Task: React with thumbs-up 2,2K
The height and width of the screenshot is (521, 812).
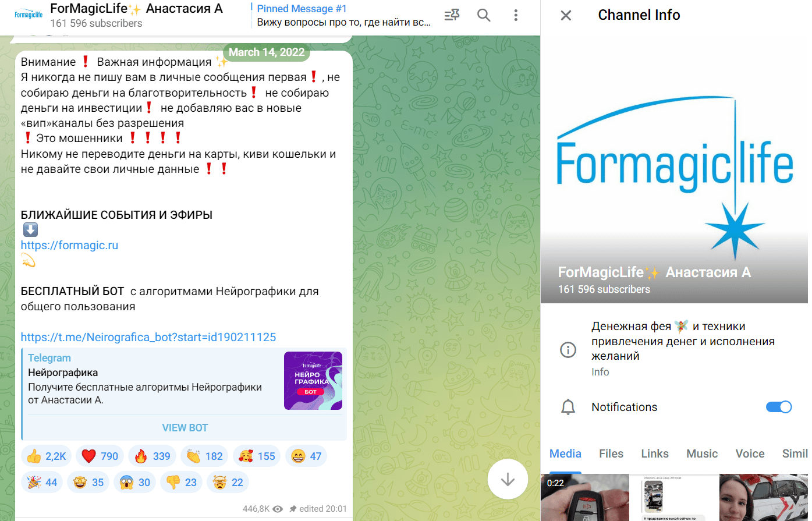Action: click(x=47, y=456)
